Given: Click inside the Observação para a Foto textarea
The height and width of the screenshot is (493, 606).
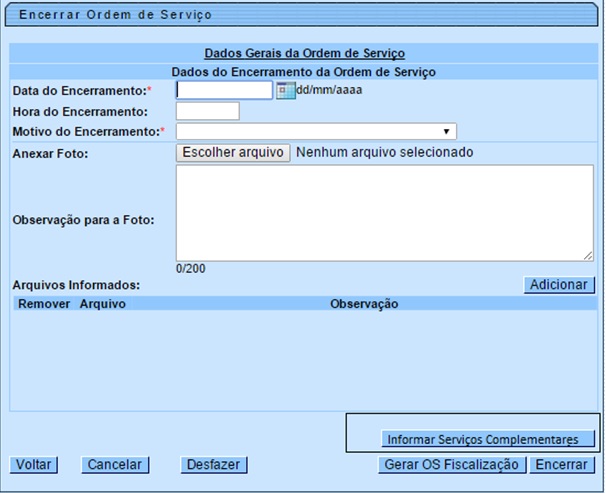Looking at the screenshot, I should pyautogui.click(x=384, y=212).
